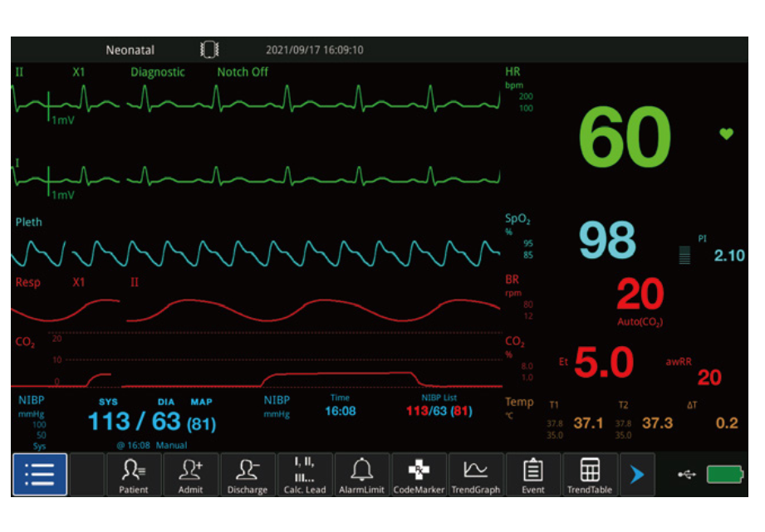Open the Patient information icon
This screenshot has height=532, width=765.
[134, 475]
